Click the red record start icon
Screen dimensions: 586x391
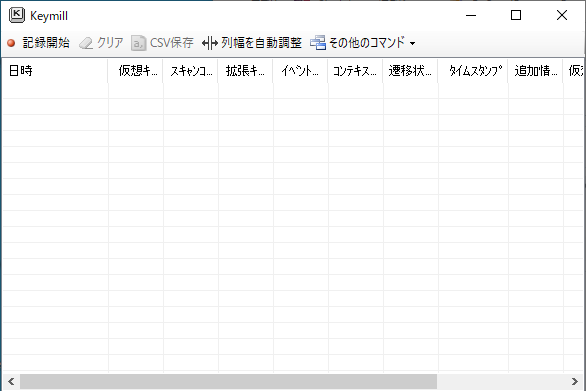[x=11, y=43]
